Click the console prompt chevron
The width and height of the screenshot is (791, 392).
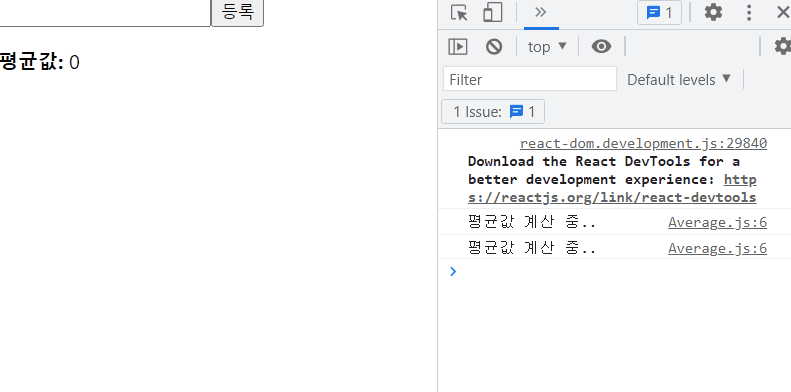[453, 271]
